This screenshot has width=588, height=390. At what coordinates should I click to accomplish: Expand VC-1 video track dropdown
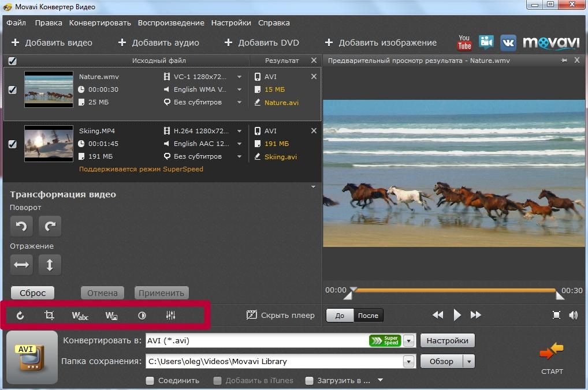[239, 77]
